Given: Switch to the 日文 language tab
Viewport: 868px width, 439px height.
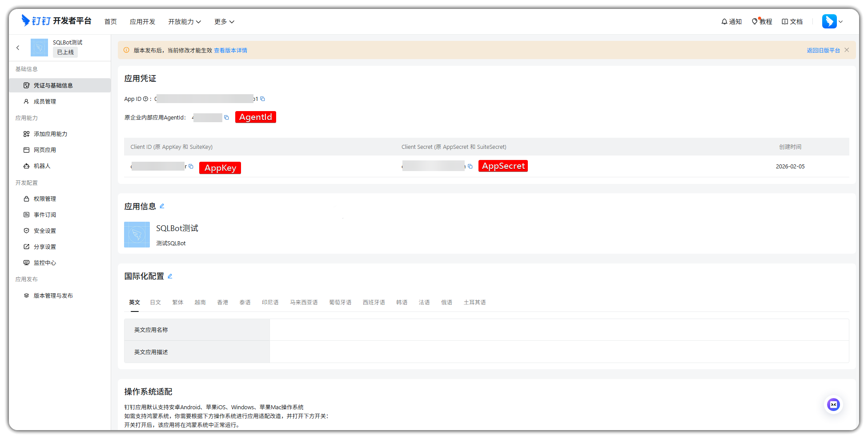Looking at the screenshot, I should point(155,303).
